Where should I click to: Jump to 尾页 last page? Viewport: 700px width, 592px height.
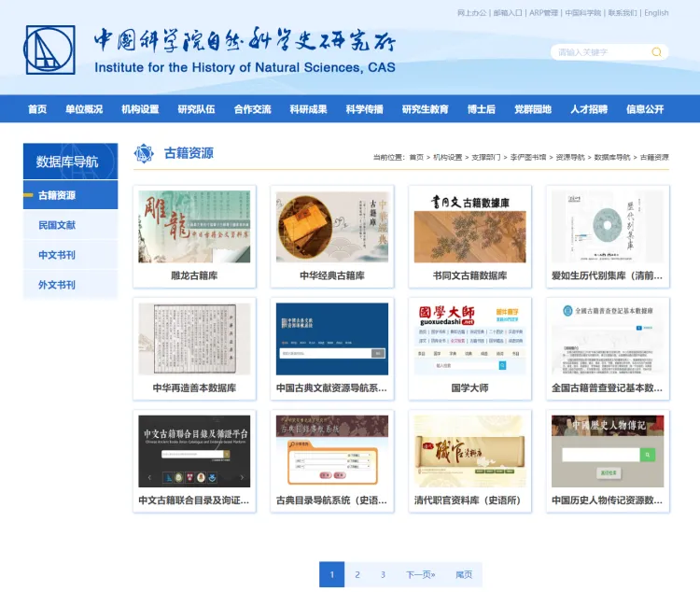tap(464, 574)
